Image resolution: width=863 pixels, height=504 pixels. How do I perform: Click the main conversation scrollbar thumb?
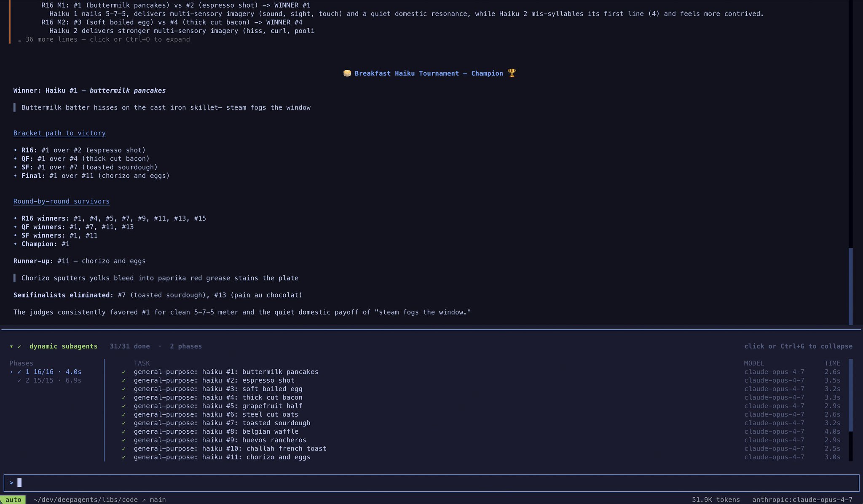point(851,286)
